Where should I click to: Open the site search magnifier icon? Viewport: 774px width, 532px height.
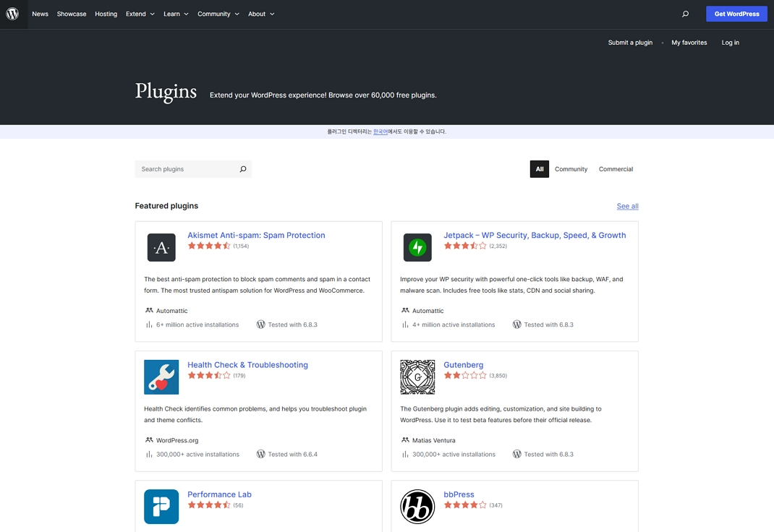[x=685, y=14]
